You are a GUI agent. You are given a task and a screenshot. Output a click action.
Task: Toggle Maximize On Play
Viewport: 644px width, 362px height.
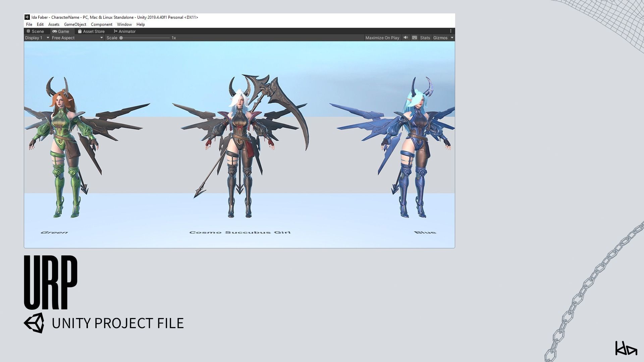[x=382, y=38]
